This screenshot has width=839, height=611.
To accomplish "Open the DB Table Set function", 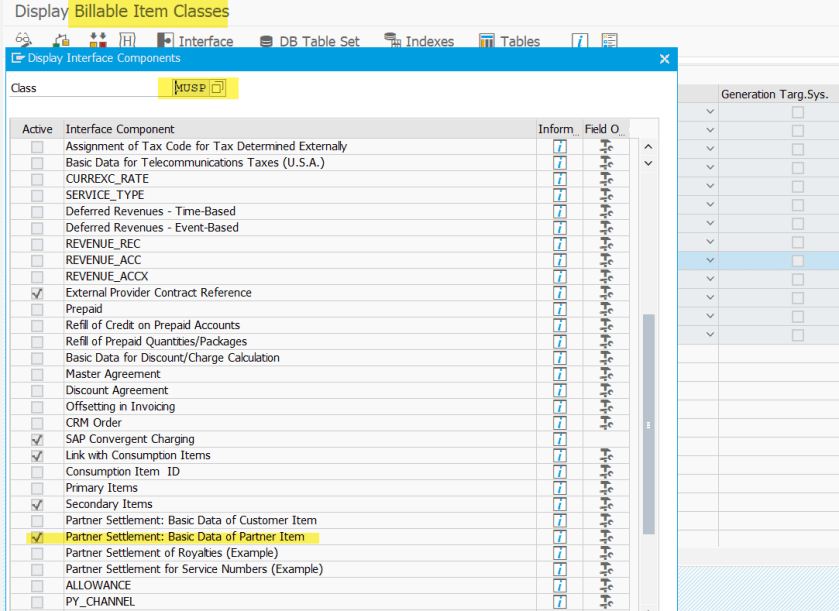I will (x=309, y=41).
